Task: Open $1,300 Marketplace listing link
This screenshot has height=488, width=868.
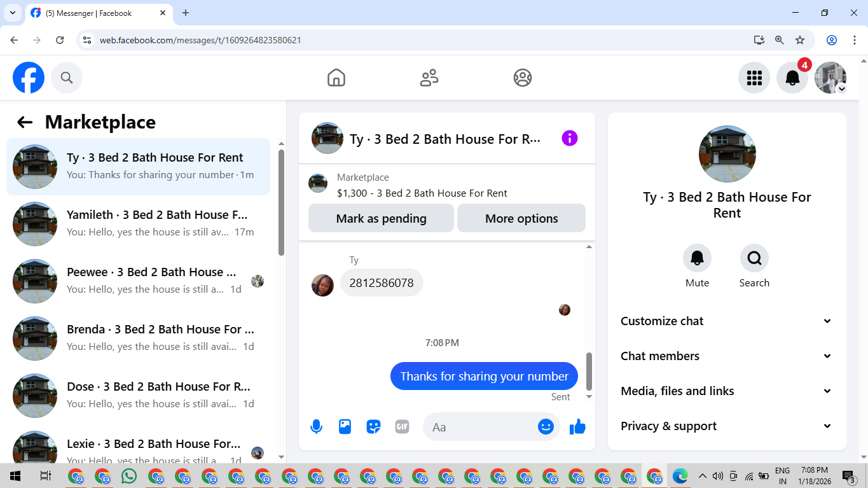Action: 422,193
